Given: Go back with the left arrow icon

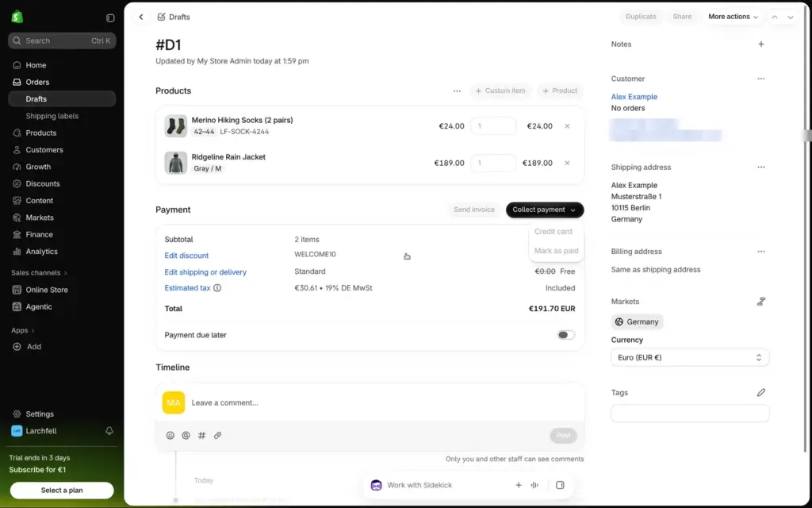Looking at the screenshot, I should tap(141, 17).
